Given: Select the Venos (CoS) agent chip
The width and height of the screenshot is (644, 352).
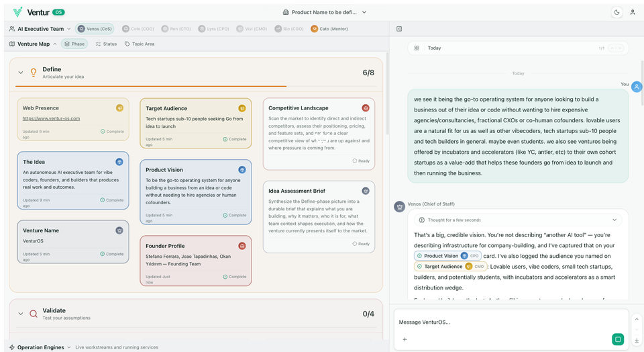Looking at the screenshot, I should pyautogui.click(x=95, y=29).
